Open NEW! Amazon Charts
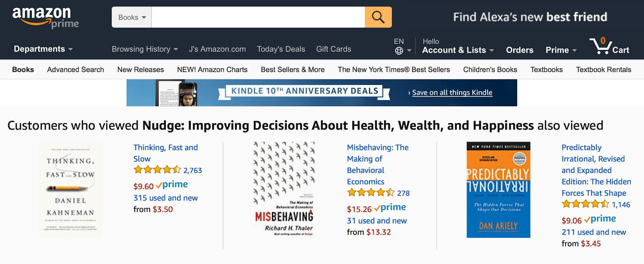The width and height of the screenshot is (644, 264). pyautogui.click(x=212, y=69)
